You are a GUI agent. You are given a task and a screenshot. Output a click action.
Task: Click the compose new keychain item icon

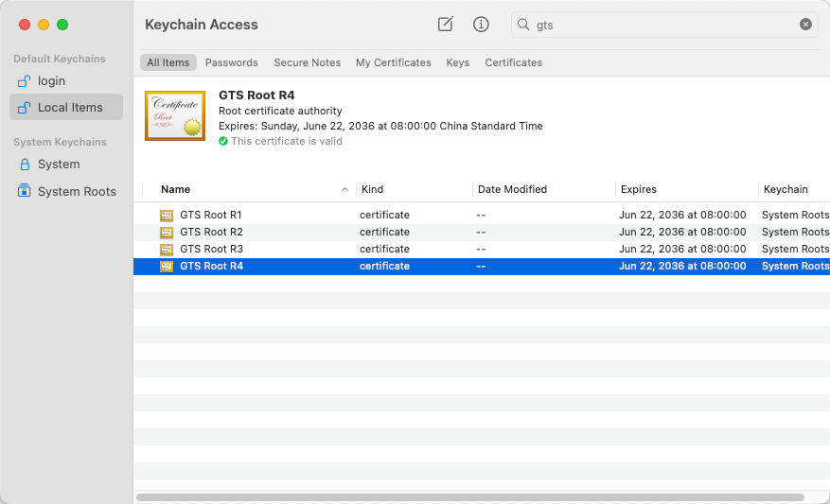[446, 25]
